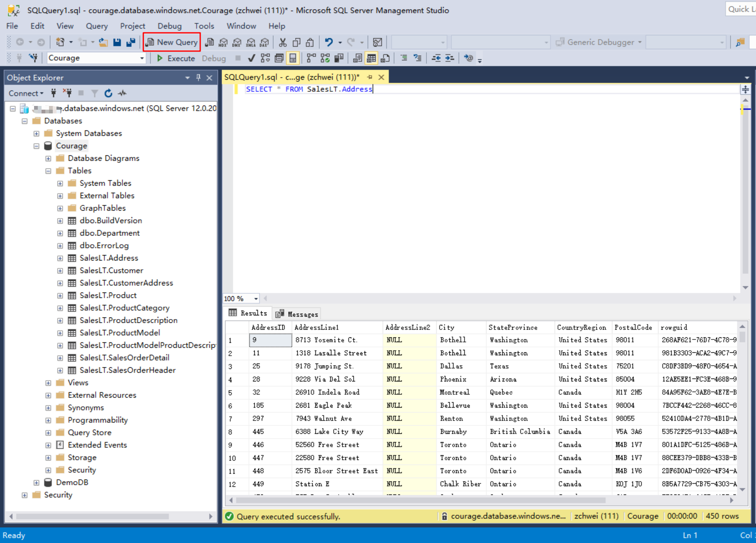The width and height of the screenshot is (756, 543).
Task: Expand the System Databases node
Action: (x=37, y=133)
